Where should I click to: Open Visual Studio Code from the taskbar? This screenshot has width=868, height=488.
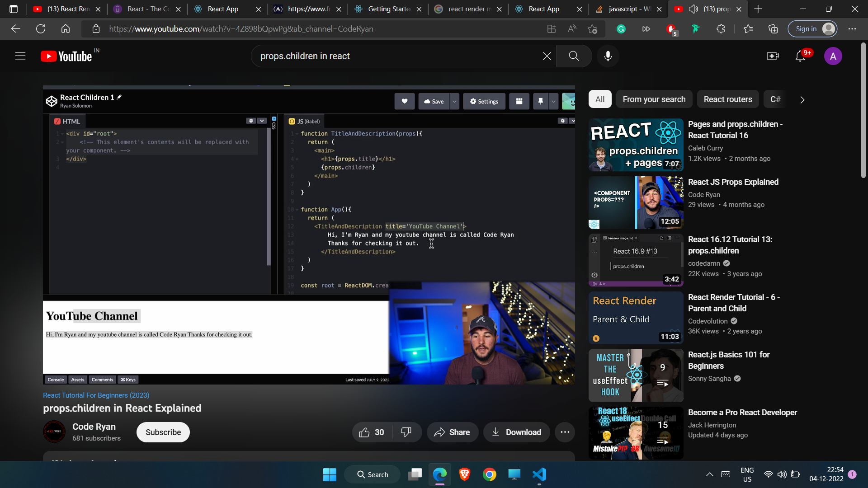[x=539, y=474]
